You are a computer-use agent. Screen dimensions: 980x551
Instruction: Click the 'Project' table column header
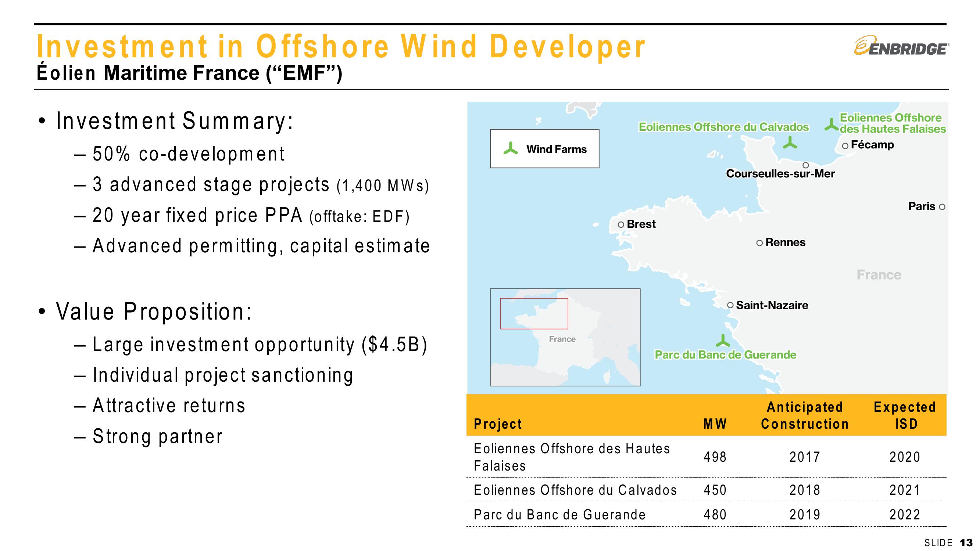pos(498,424)
